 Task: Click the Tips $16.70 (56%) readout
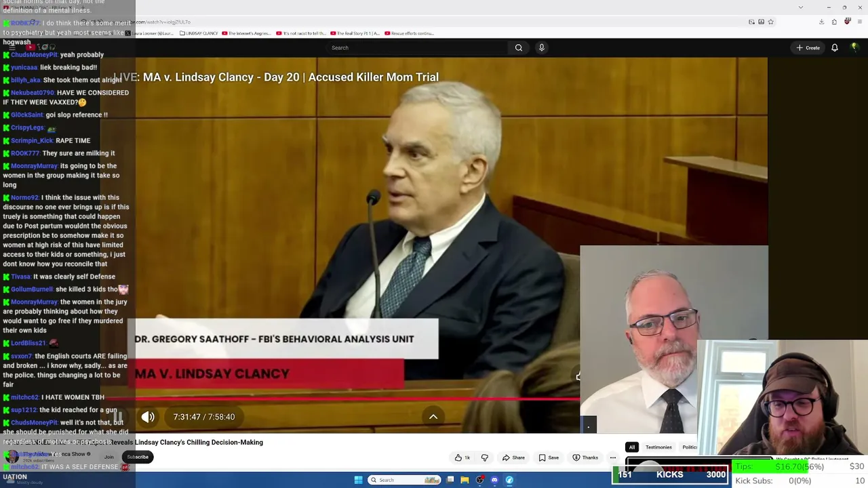(x=780, y=466)
